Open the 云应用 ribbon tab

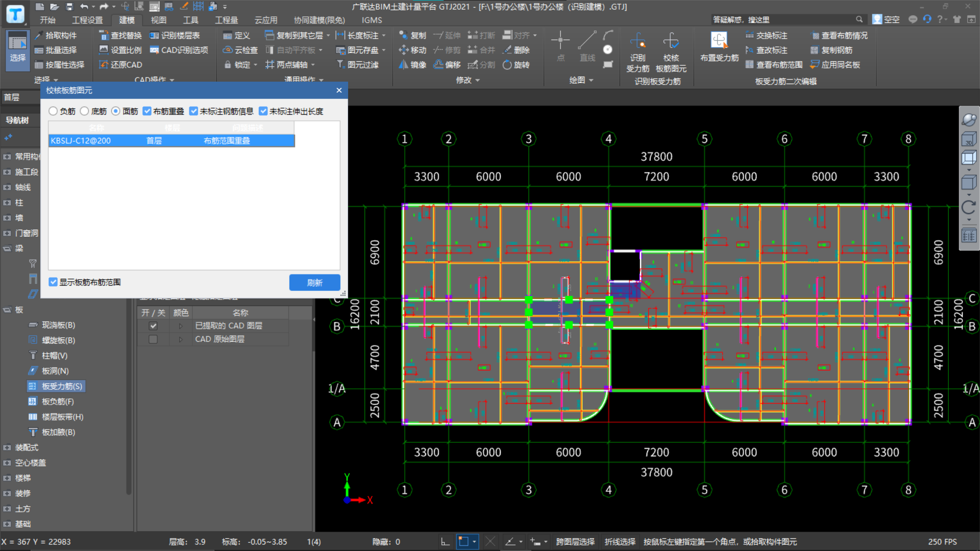point(266,20)
